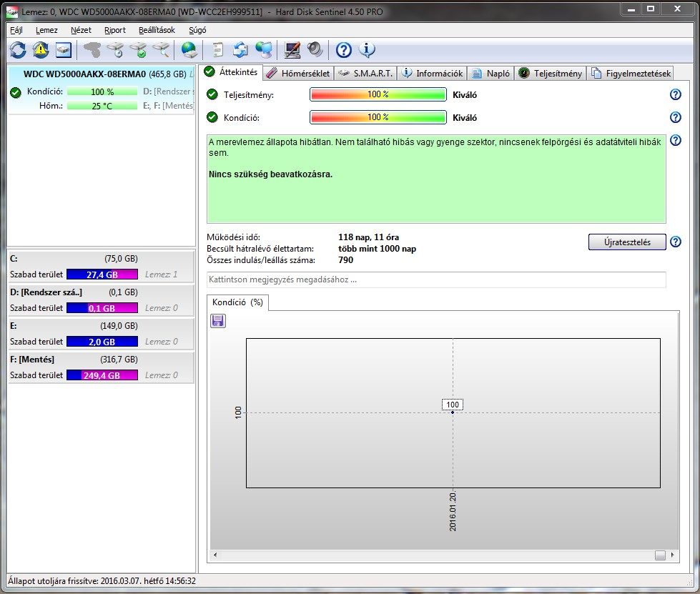Click the application icon in the title bar

click(12, 11)
